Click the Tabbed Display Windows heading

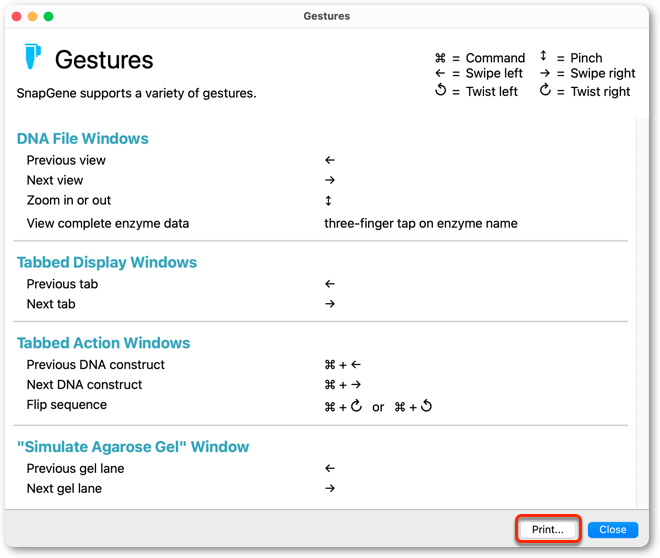pyautogui.click(x=107, y=262)
